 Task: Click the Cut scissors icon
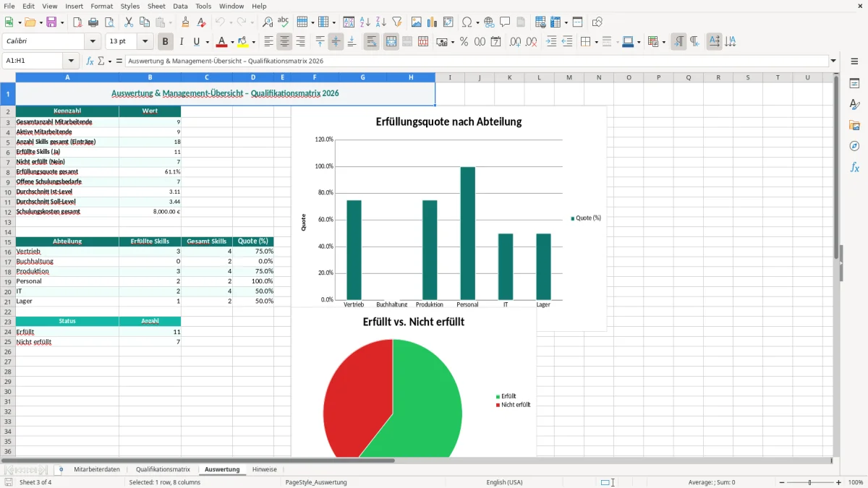pyautogui.click(x=129, y=22)
